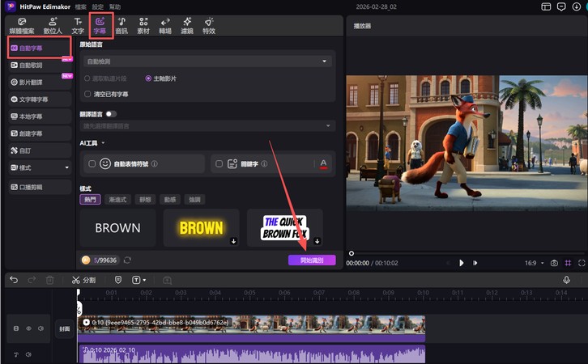Choose the yellow glowing BROWN subtitle style
The image size is (588, 364).
[x=202, y=227]
